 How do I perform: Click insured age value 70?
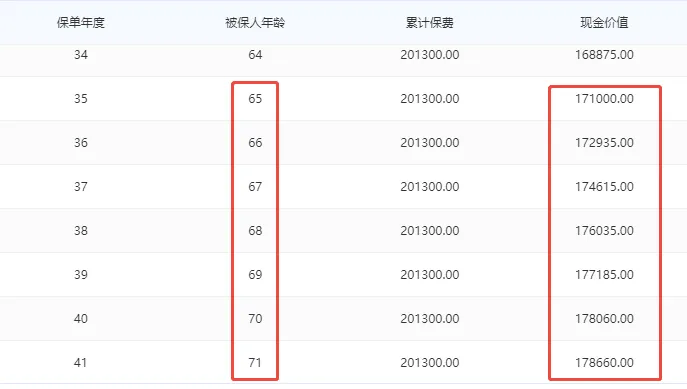(x=255, y=318)
